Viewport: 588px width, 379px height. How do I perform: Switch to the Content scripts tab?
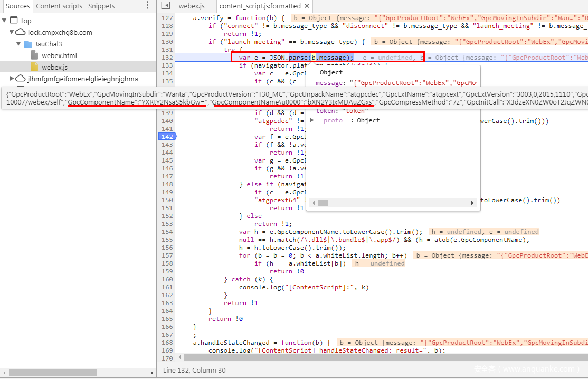point(59,6)
